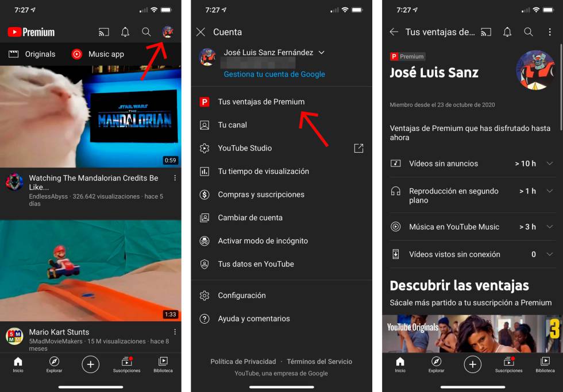The image size is (563, 392).
Task: Open options for Watching The Mandalorian video
Action: click(175, 178)
